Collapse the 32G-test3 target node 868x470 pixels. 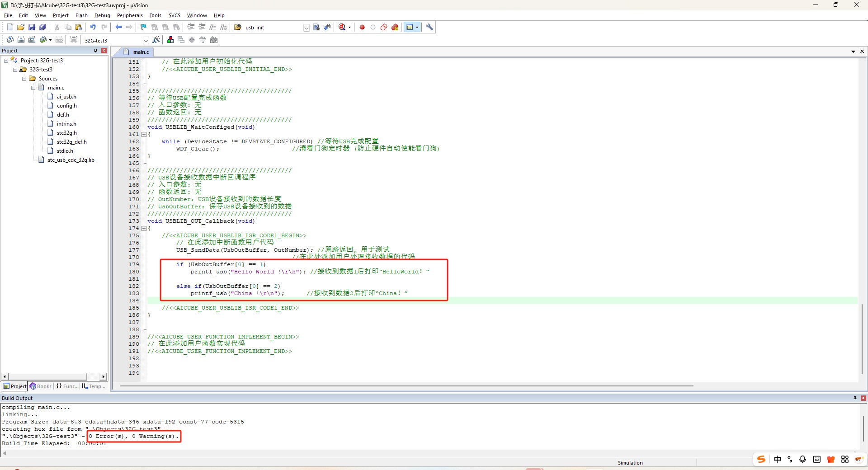click(x=15, y=70)
